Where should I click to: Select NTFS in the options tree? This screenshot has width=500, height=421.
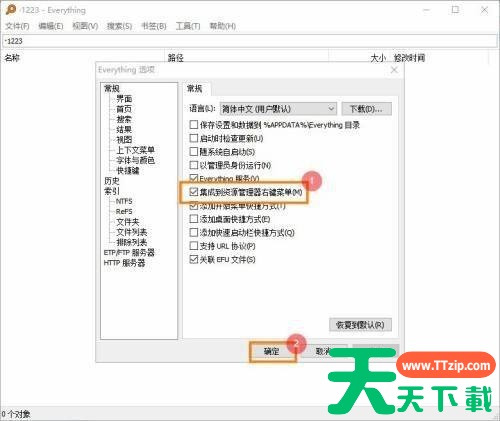pyautogui.click(x=124, y=201)
